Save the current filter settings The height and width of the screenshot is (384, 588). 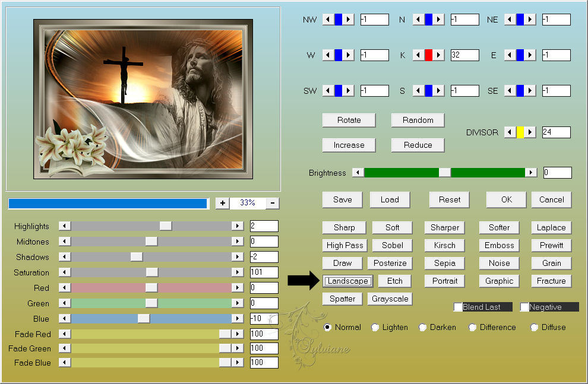pos(342,199)
